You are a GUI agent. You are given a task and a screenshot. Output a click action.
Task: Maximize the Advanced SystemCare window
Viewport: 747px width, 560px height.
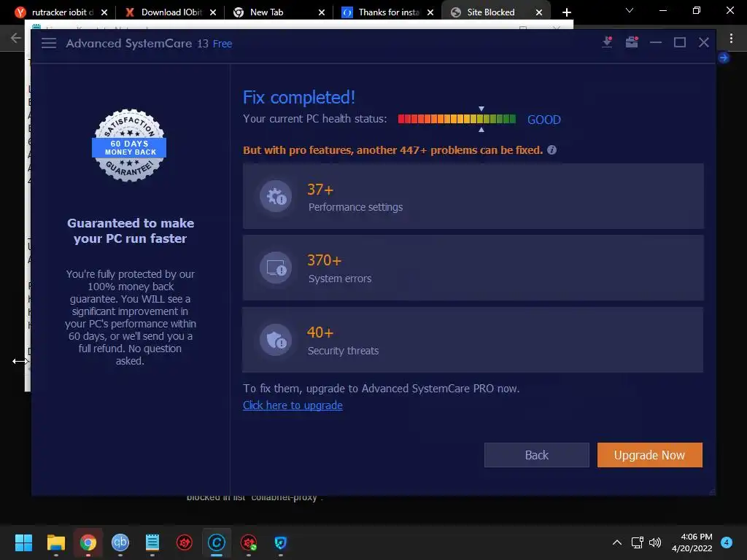(680, 42)
